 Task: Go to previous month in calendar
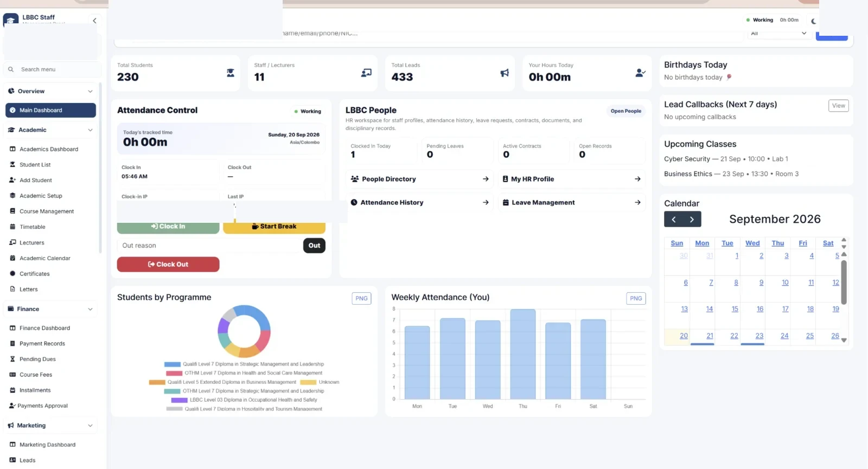[674, 220]
